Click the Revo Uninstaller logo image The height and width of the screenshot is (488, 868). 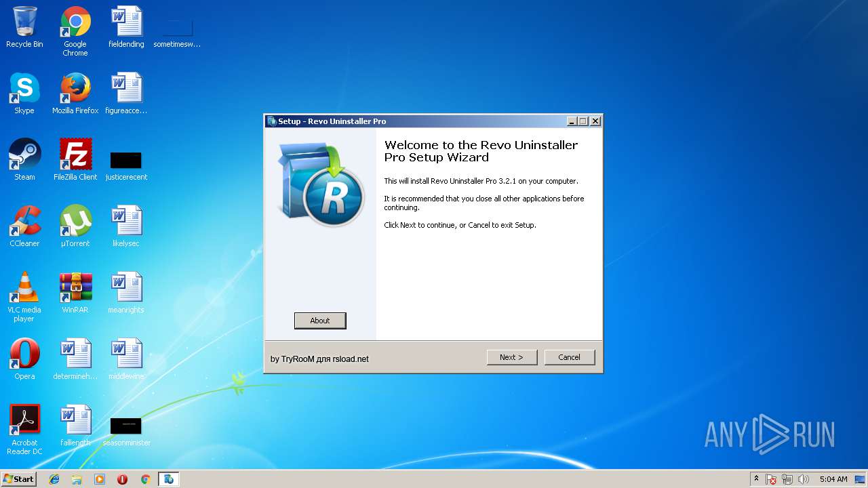[320, 185]
